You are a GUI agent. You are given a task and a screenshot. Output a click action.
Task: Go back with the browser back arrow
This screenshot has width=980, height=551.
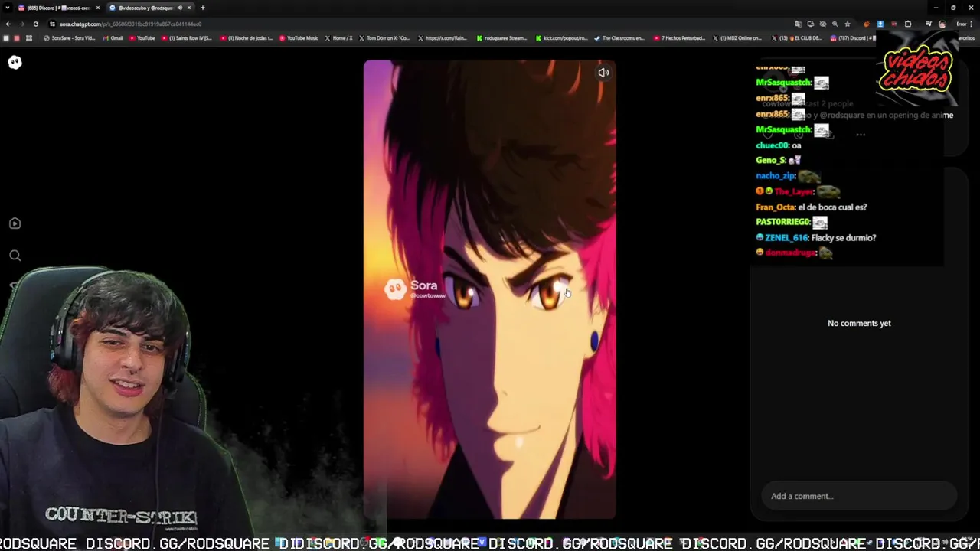(x=8, y=24)
